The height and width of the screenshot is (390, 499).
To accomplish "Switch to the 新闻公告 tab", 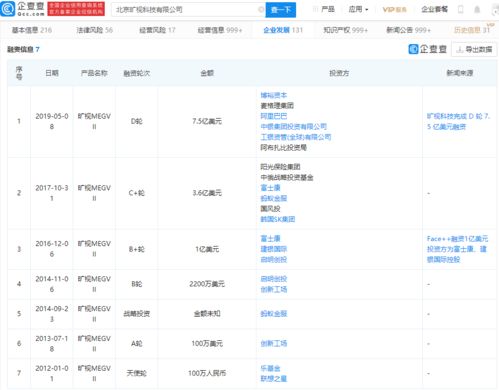I will point(408,30).
